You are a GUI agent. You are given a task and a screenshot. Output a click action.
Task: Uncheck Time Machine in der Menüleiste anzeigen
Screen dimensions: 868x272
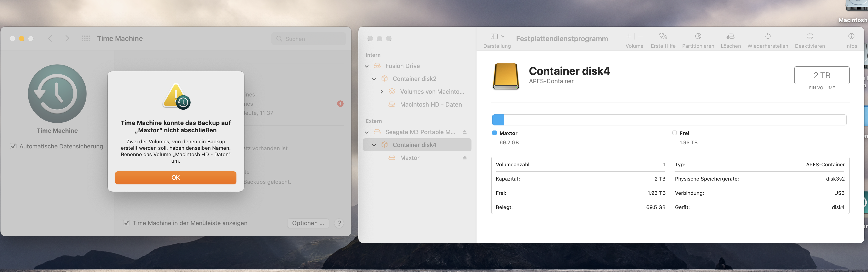(126, 223)
